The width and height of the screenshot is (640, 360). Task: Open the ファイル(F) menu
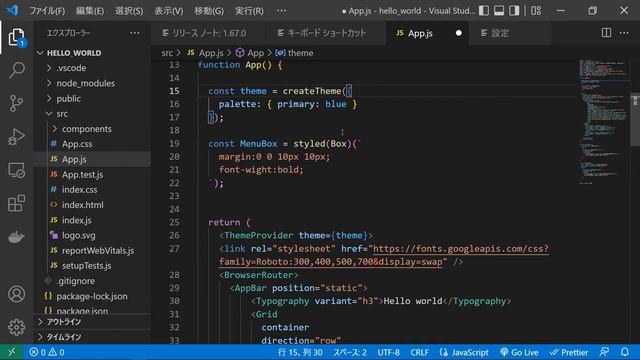[x=47, y=11]
